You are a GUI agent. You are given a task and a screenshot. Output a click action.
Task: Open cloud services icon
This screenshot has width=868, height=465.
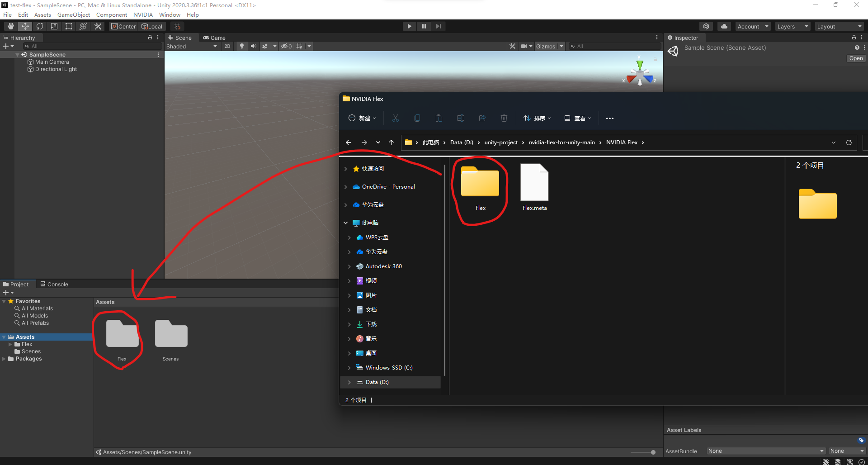724,26
